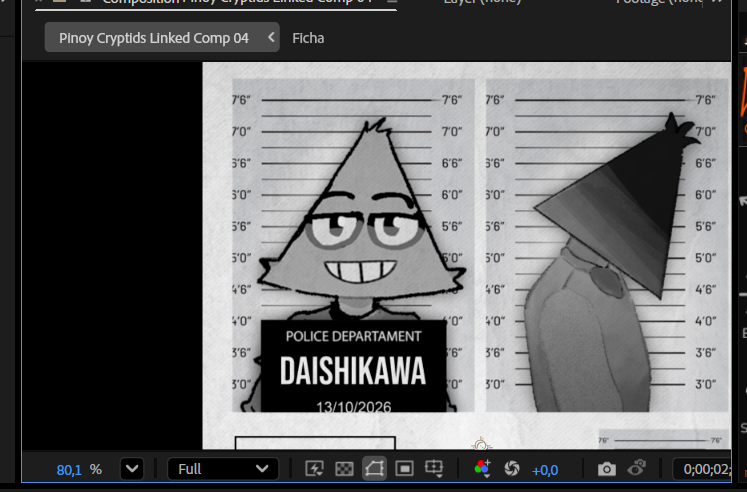Click the arrow beside Pinoy Cryptids Linked Comp 04
747x492 pixels.
tap(272, 37)
